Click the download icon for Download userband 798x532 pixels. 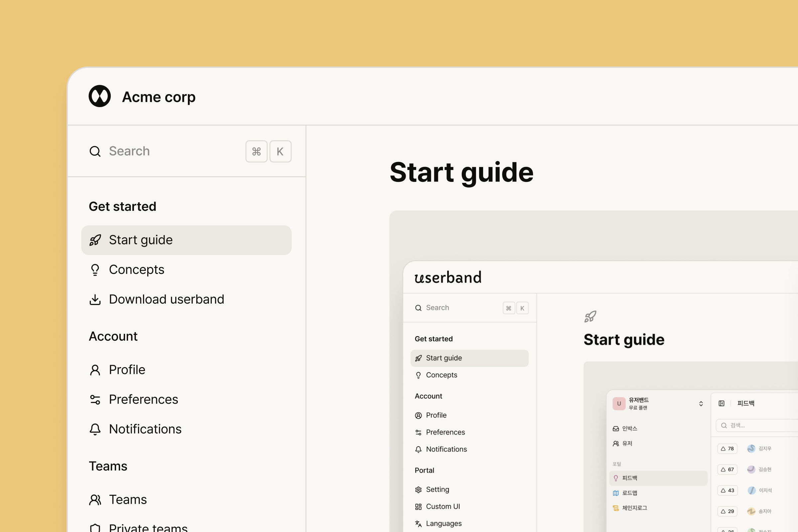pos(95,300)
